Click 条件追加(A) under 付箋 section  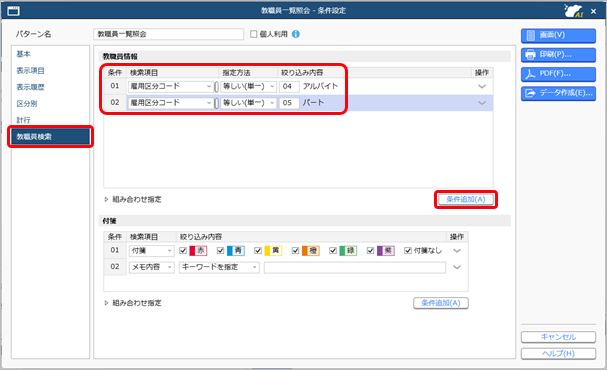pyautogui.click(x=441, y=303)
